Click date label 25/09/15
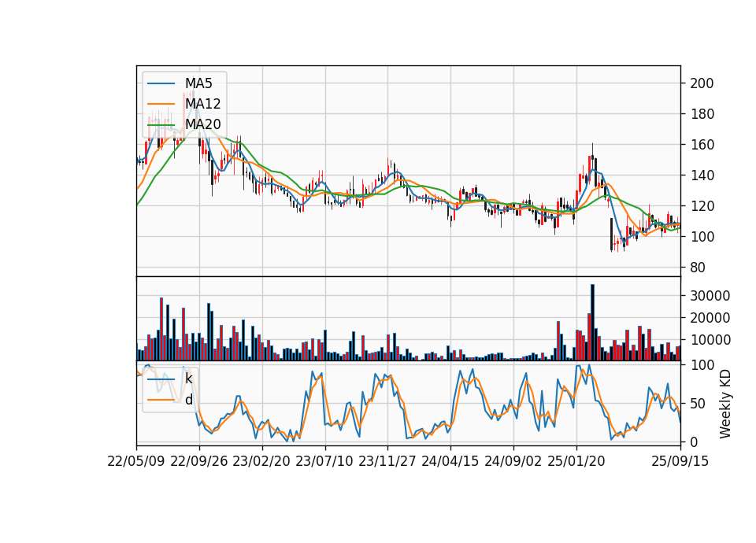The width and height of the screenshot is (756, 543). [x=680, y=461]
